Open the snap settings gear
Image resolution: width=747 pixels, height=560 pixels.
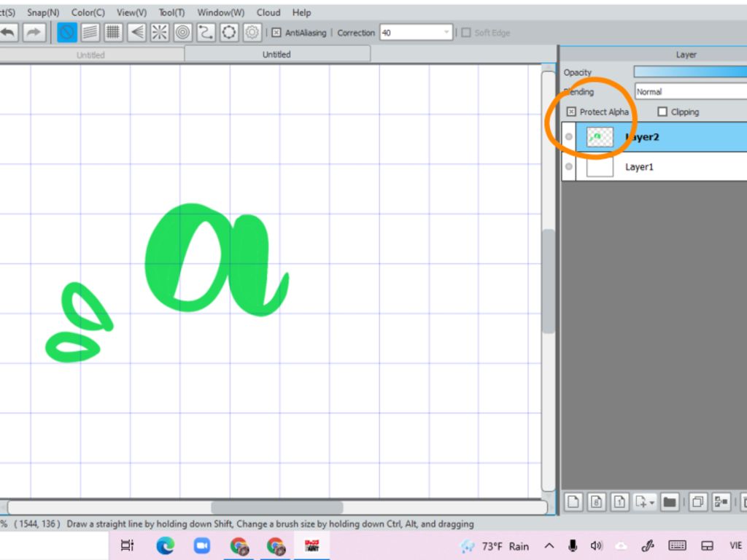point(252,32)
